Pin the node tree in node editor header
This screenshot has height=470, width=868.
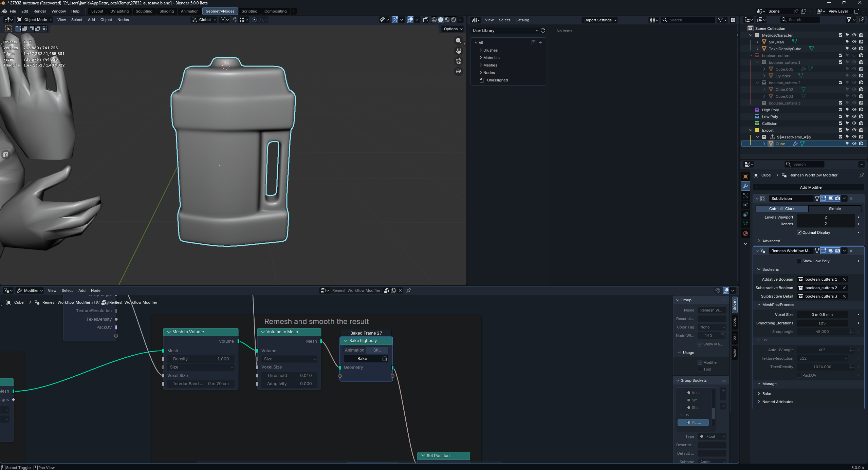point(409,290)
